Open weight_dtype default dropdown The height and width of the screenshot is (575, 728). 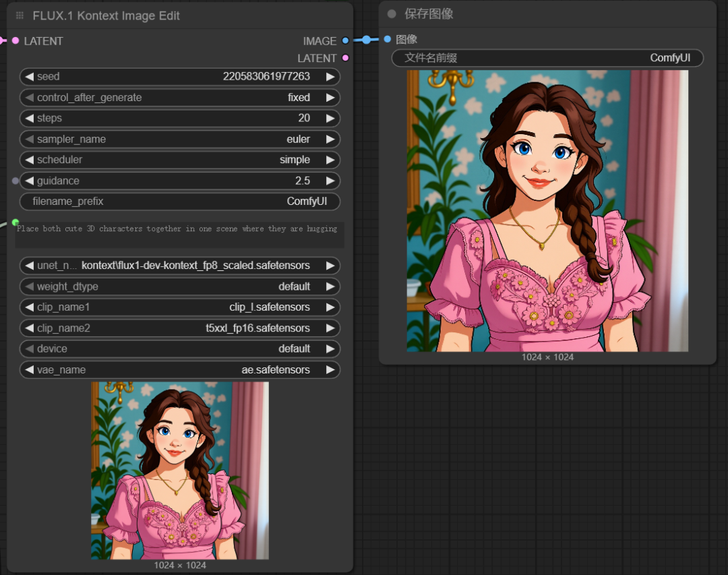[180, 286]
